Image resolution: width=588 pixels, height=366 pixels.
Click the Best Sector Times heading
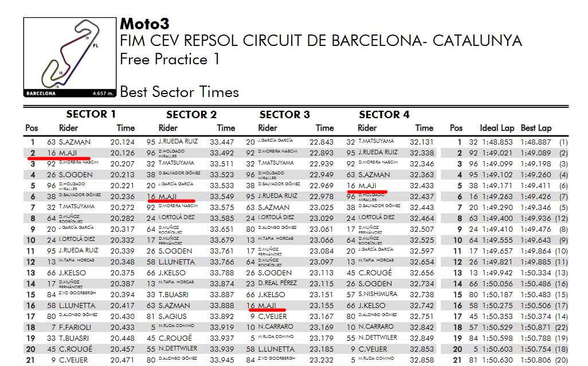179,92
